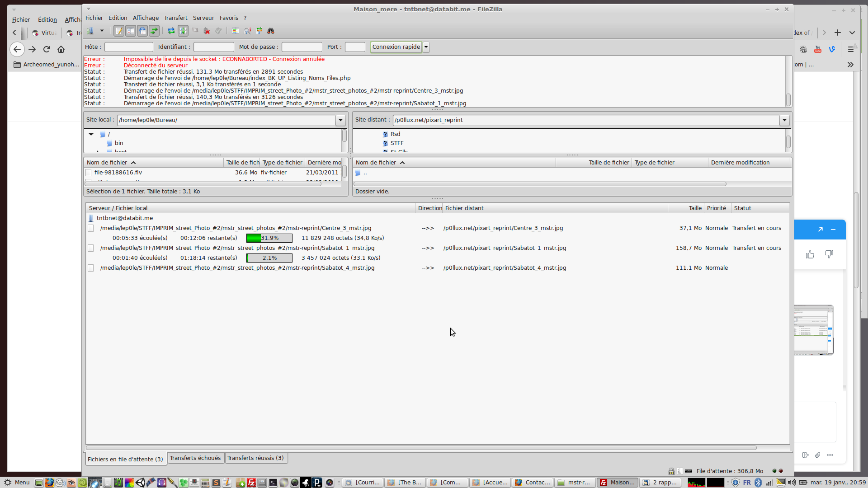Toggle checkbox for Sabatot_4_mstr.jpg queue item

[91, 268]
